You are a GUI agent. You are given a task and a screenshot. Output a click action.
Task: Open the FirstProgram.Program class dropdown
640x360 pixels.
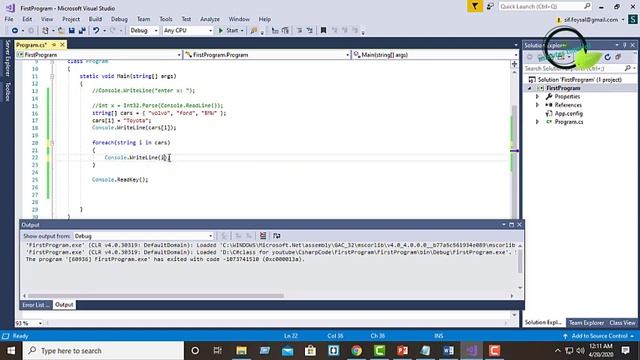pyautogui.click(x=267, y=55)
